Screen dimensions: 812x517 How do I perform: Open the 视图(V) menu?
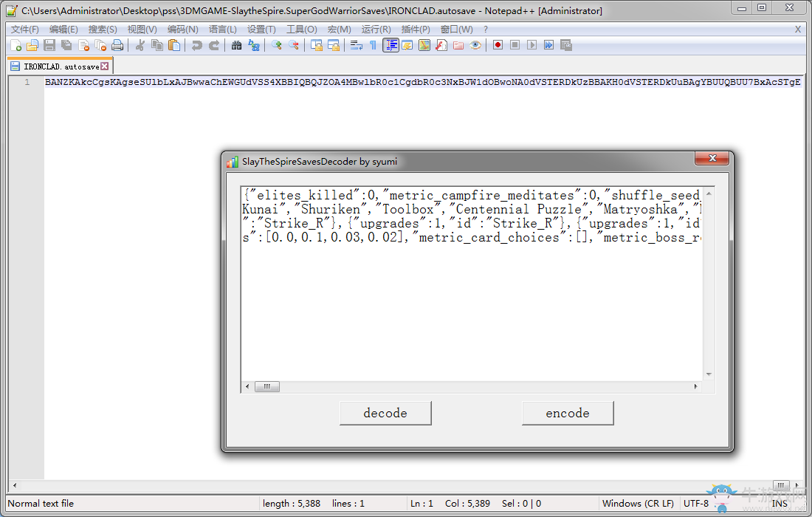tap(142, 30)
